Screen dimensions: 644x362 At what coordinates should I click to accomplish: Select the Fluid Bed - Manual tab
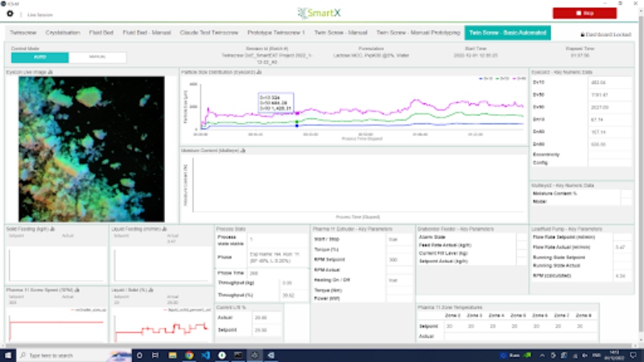click(151, 33)
